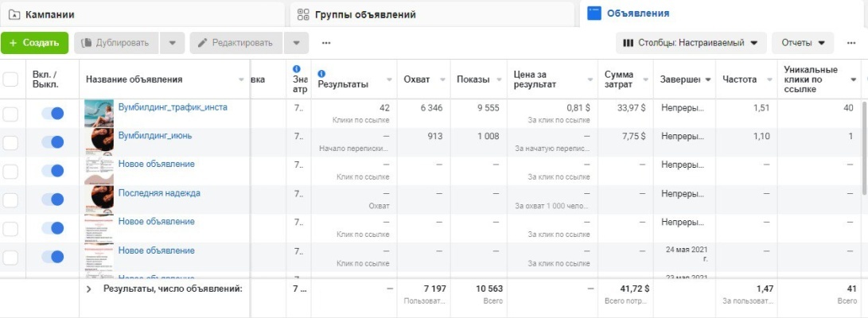Open sort arrow of Уникальные клики column
The height and width of the screenshot is (318, 868).
click(x=853, y=79)
